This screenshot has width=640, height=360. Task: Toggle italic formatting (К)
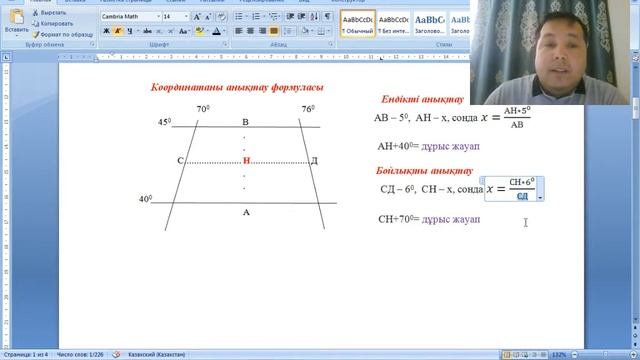tap(118, 31)
